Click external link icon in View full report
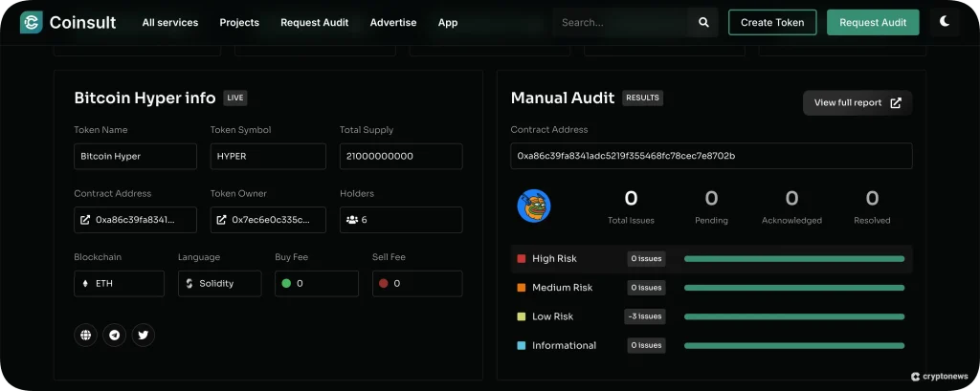 click(896, 103)
